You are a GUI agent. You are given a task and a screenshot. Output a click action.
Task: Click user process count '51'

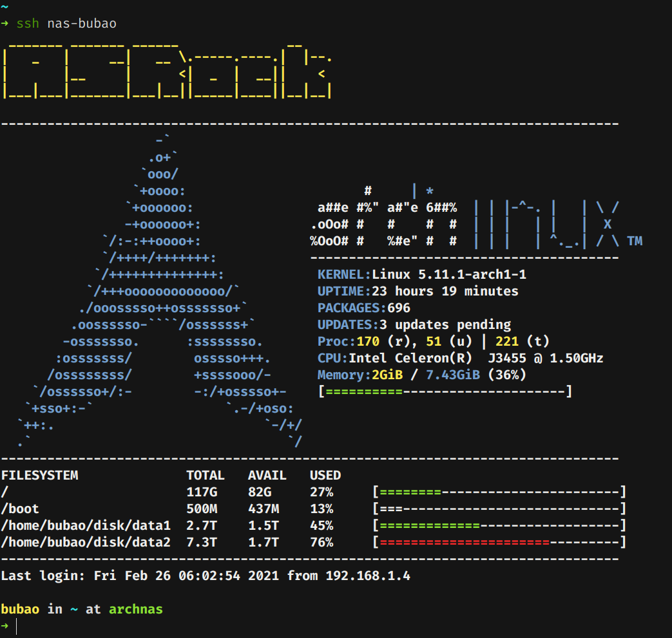pyautogui.click(x=434, y=341)
